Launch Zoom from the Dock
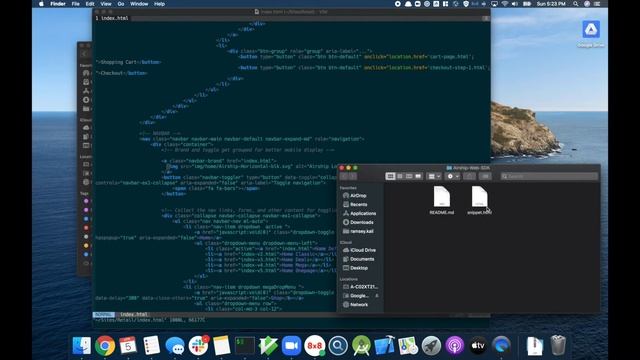The image size is (640, 360). (x=291, y=346)
